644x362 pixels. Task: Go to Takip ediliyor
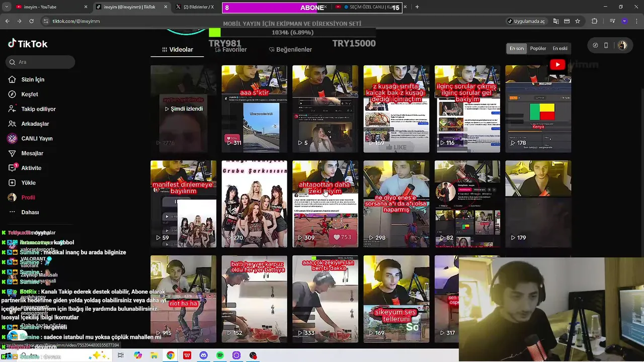[38, 109]
